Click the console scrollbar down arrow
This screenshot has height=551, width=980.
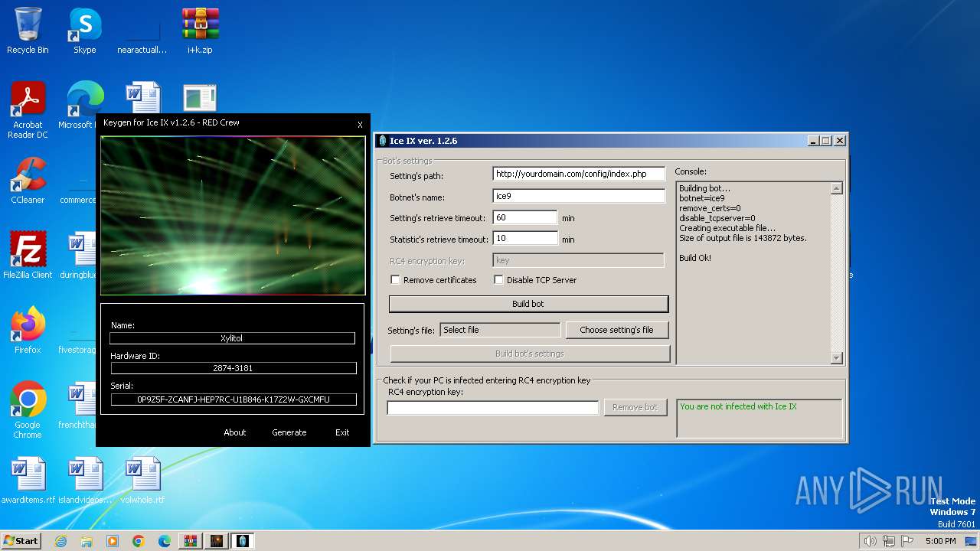[x=836, y=357]
